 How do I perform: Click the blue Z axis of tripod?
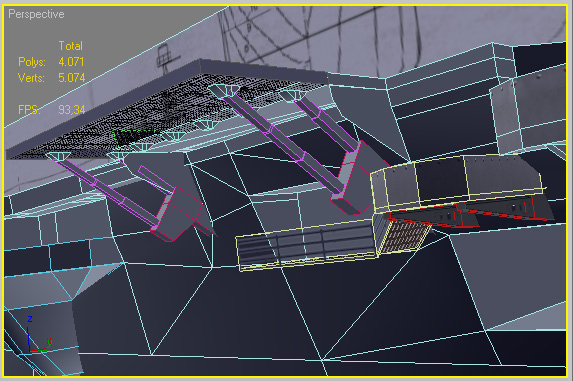pos(29,334)
